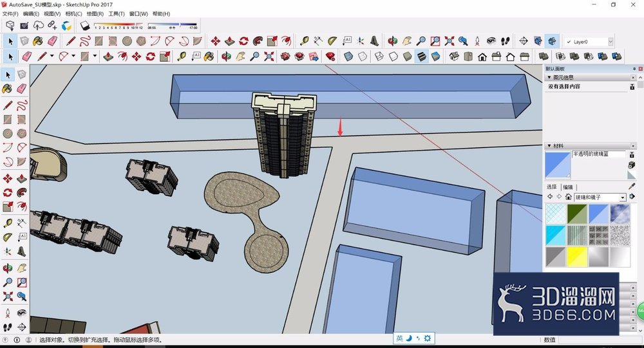Expand the Rectangle shape dropdown arrow
This screenshot has height=348, width=644.
(x=95, y=56)
